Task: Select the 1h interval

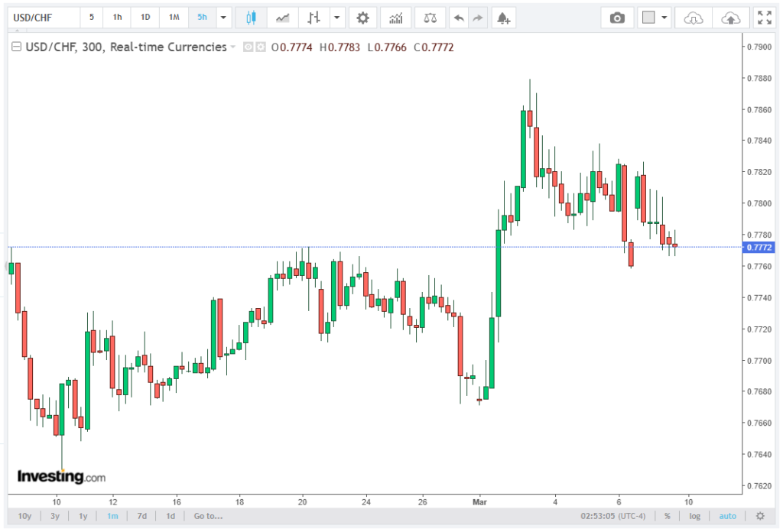Action: 117,18
